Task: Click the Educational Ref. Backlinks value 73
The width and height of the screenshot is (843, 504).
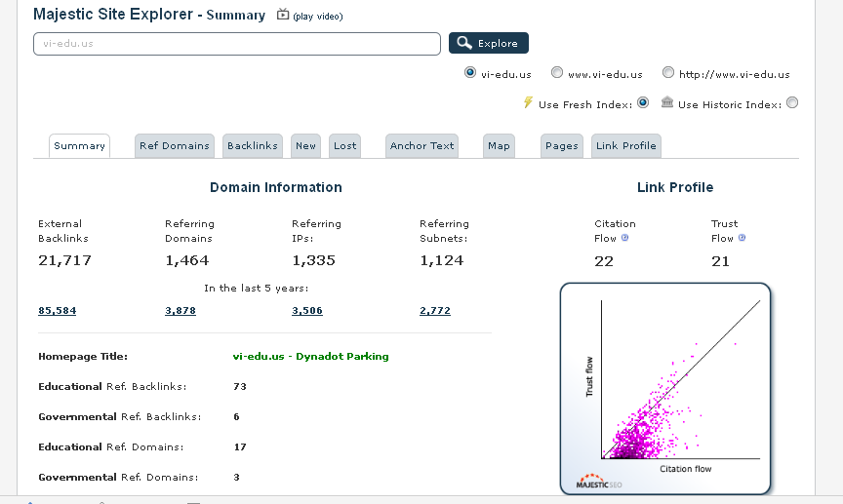Action: coord(240,387)
